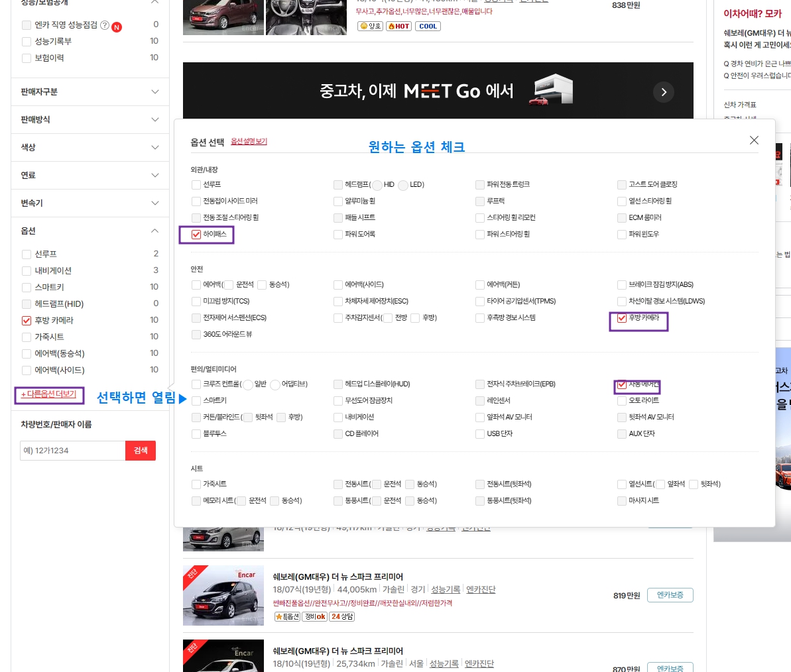Select the LED headlamp radio button

coord(403,185)
